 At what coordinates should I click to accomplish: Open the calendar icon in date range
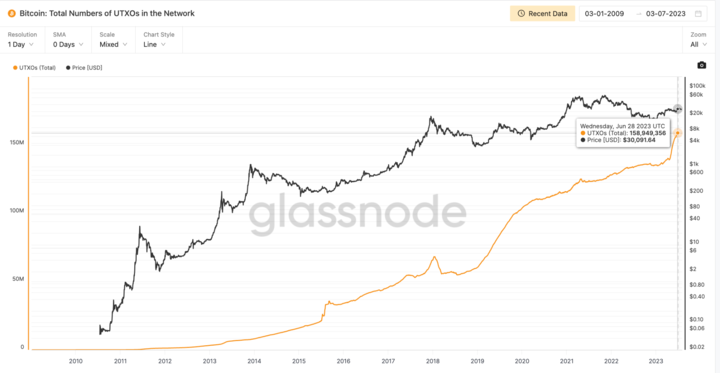point(698,14)
